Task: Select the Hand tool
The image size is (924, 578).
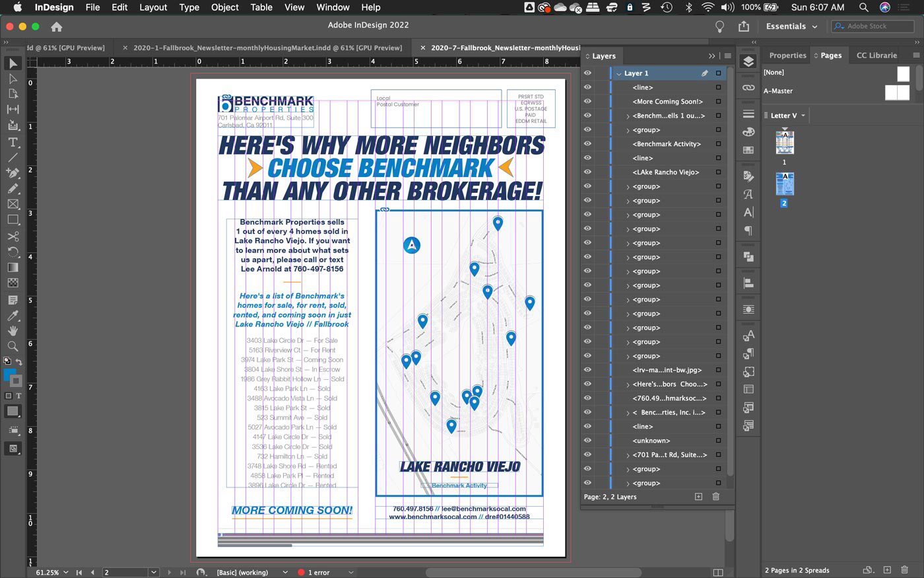Action: pyautogui.click(x=13, y=330)
